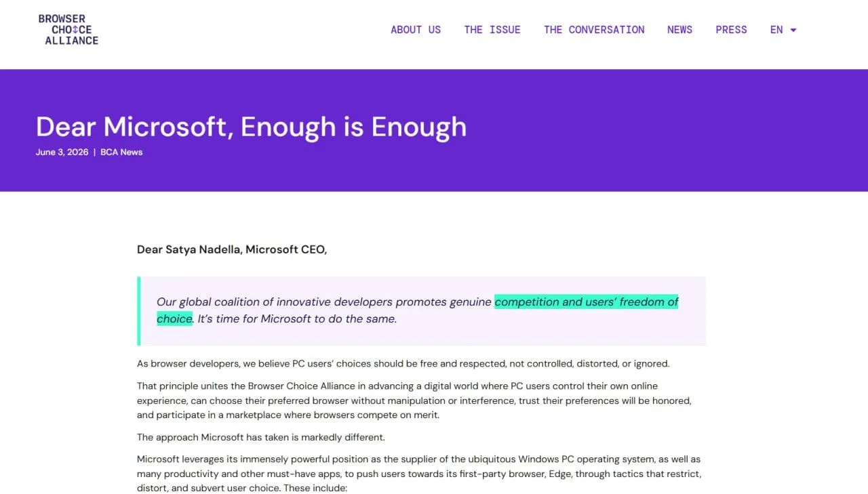868x494 pixels.
Task: Click the June 3, 2026 post date
Action: 62,152
